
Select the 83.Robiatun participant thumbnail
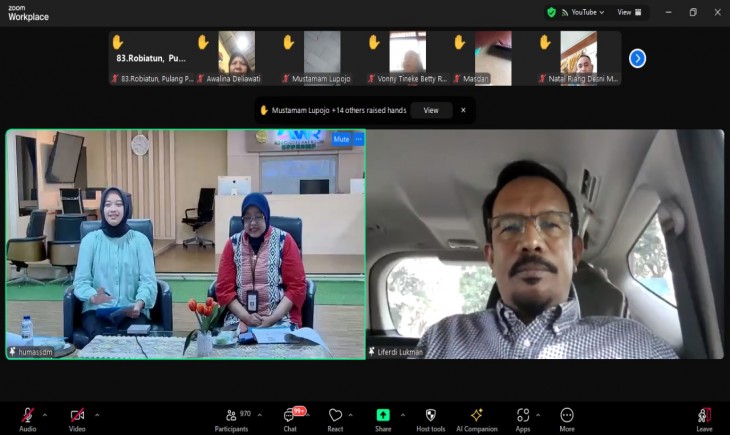point(151,58)
